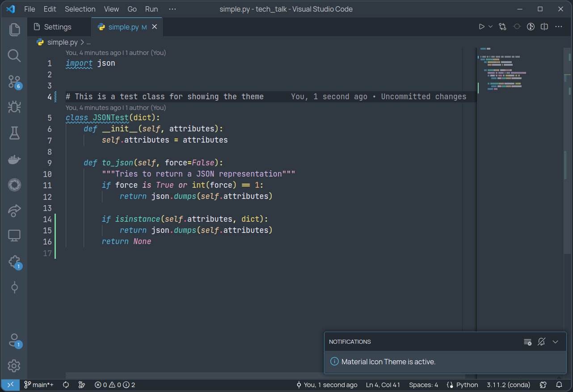Open the Run menu

(152, 9)
